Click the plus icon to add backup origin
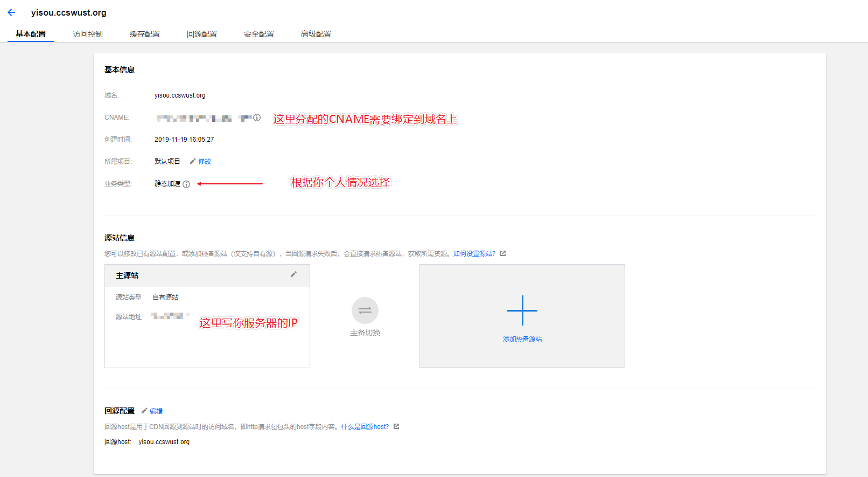The width and height of the screenshot is (868, 477). (522, 310)
